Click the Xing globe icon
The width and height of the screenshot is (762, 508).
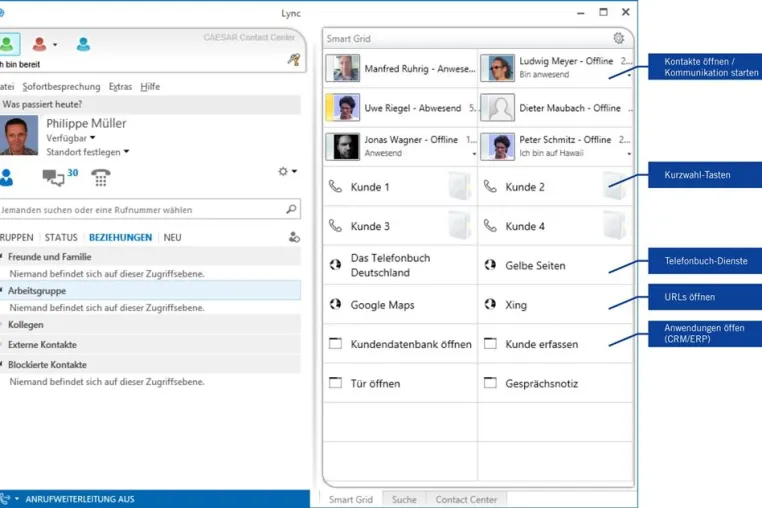tap(490, 304)
